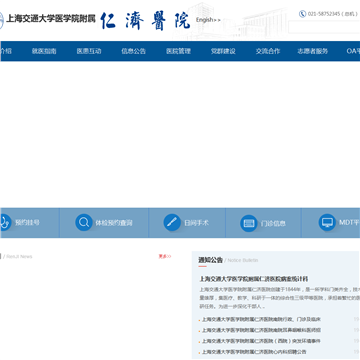This screenshot has height=360, width=360.
Task: Click the keyboard-style icon for 门诊信息
Action: [x=249, y=223]
